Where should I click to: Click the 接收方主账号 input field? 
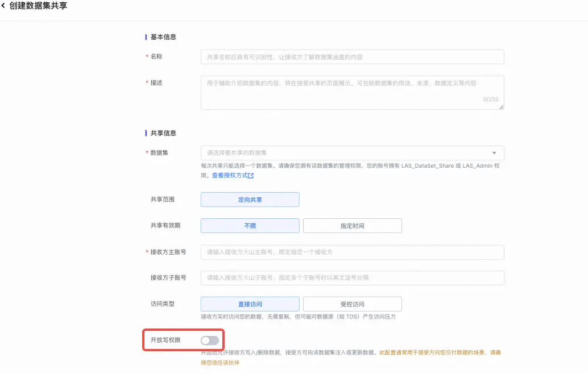[x=352, y=252]
